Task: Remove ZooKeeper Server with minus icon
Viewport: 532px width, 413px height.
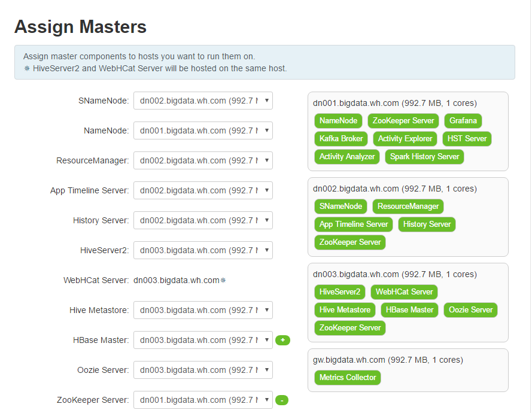Action: tap(282, 400)
